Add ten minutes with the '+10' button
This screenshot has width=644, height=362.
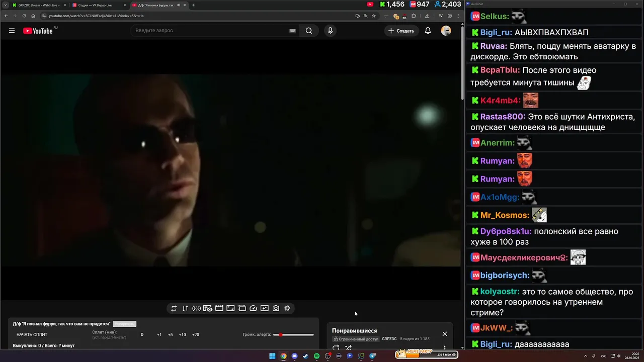point(182,335)
